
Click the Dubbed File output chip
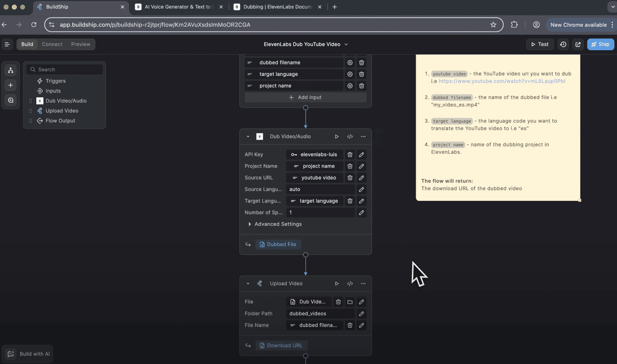278,244
